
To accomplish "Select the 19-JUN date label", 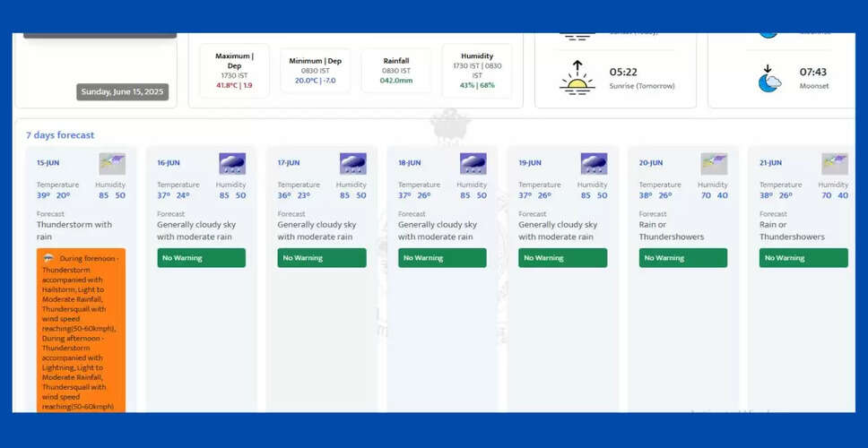I will (530, 163).
